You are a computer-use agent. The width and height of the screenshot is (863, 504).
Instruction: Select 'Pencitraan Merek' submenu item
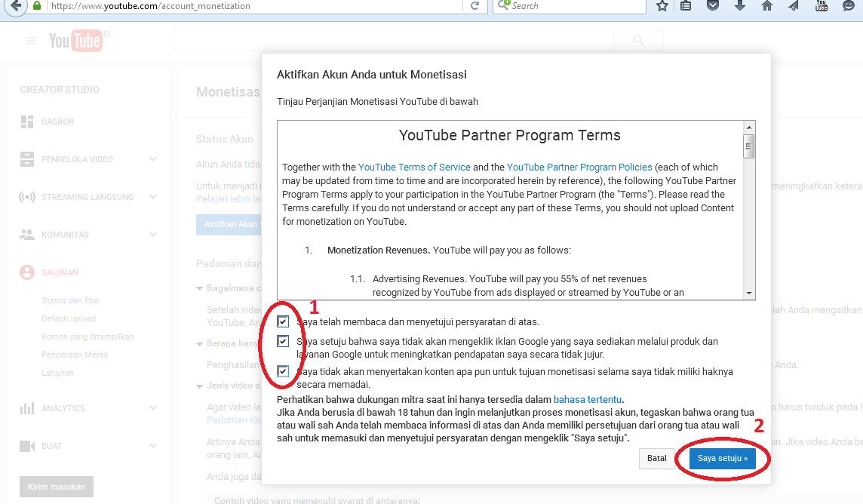coord(75,355)
